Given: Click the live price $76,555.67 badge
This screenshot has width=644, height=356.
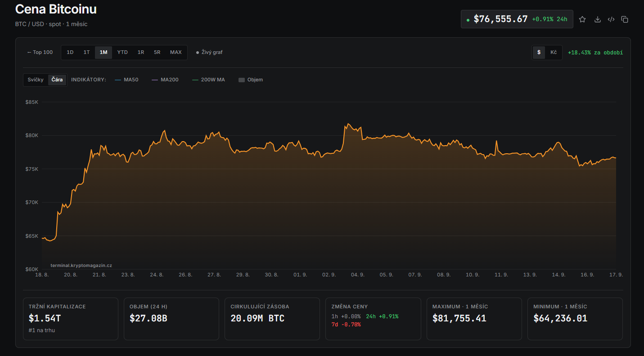Looking at the screenshot, I should coord(517,19).
